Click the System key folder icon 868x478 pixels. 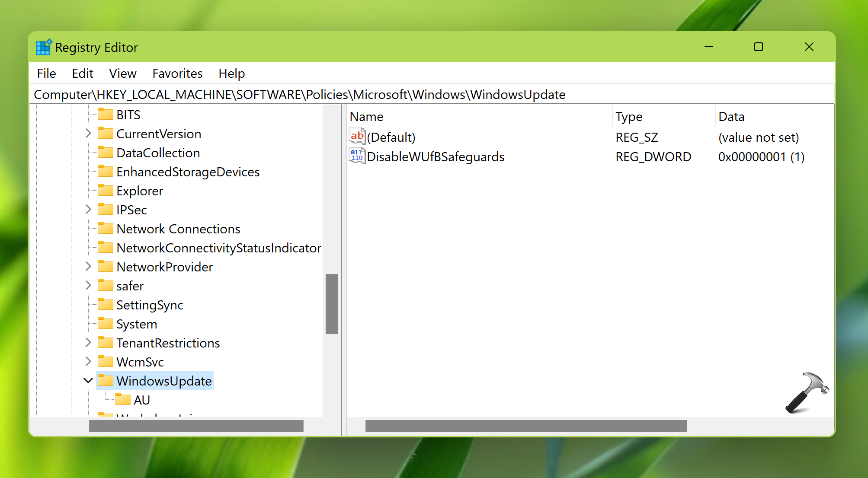click(105, 324)
